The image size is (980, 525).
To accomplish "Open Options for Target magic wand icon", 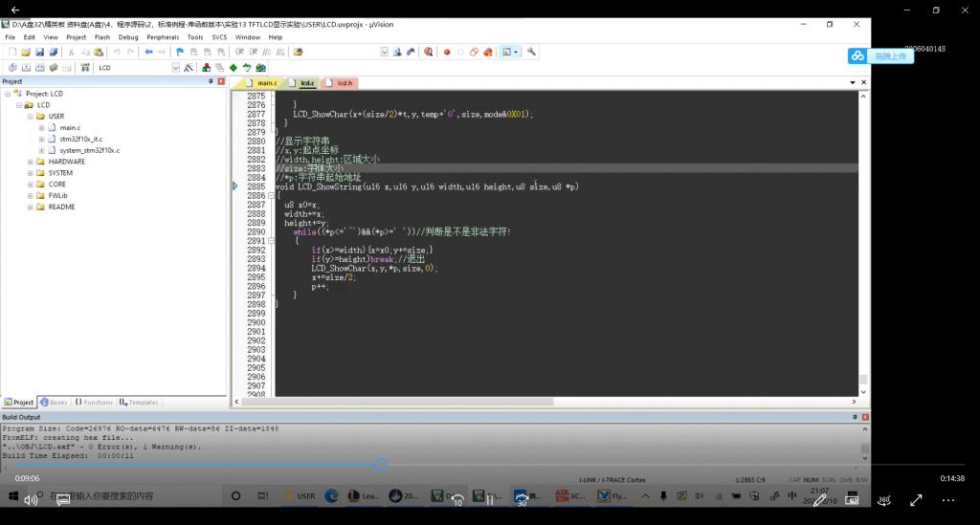I will (191, 68).
